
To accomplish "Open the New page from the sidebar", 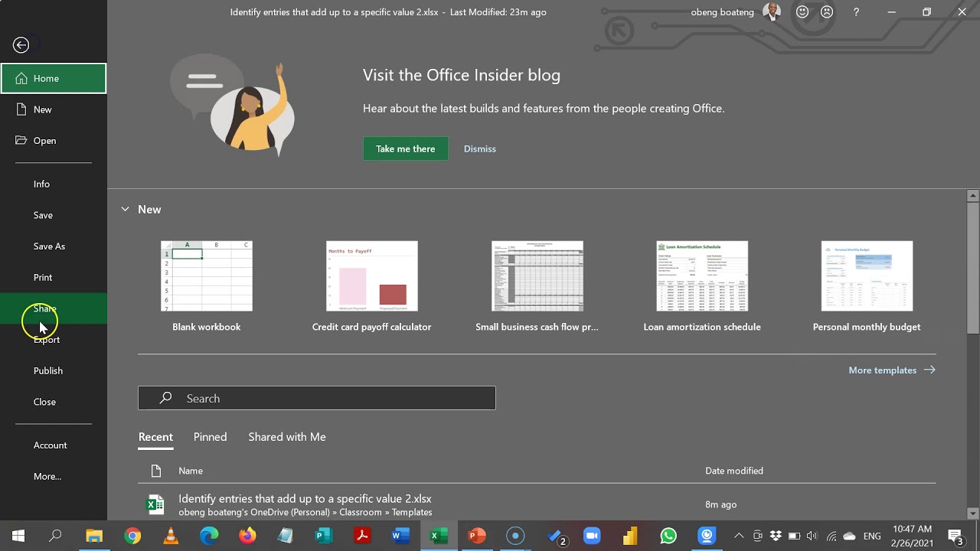I will pos(54,109).
